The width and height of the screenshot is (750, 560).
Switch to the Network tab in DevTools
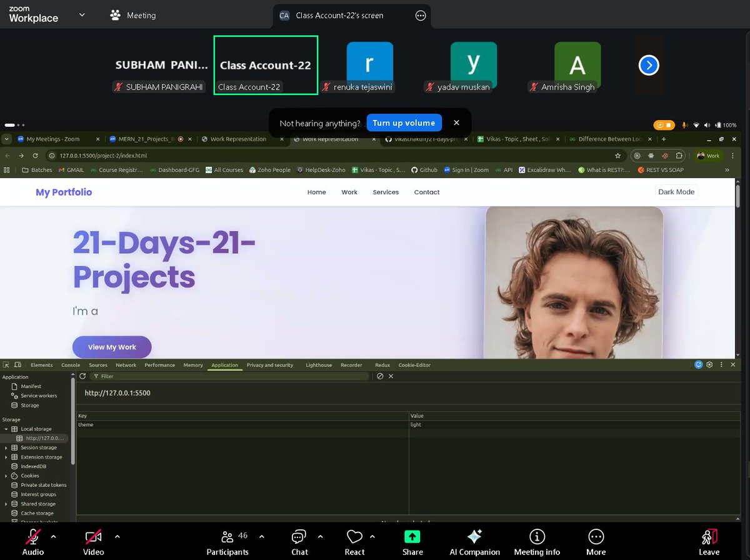(126, 365)
